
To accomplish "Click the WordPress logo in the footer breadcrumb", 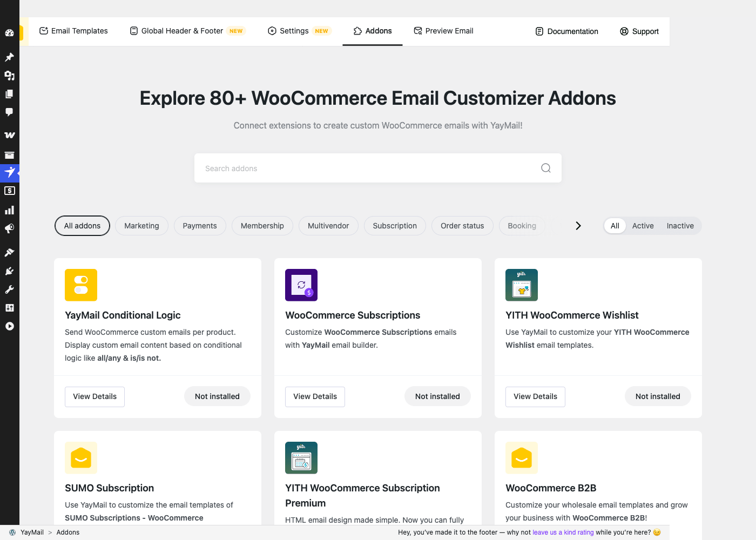I will (x=12, y=532).
